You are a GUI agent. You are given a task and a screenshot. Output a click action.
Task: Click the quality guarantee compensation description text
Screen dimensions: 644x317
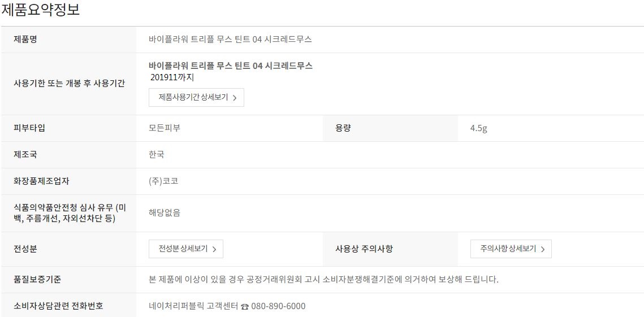tap(323, 279)
